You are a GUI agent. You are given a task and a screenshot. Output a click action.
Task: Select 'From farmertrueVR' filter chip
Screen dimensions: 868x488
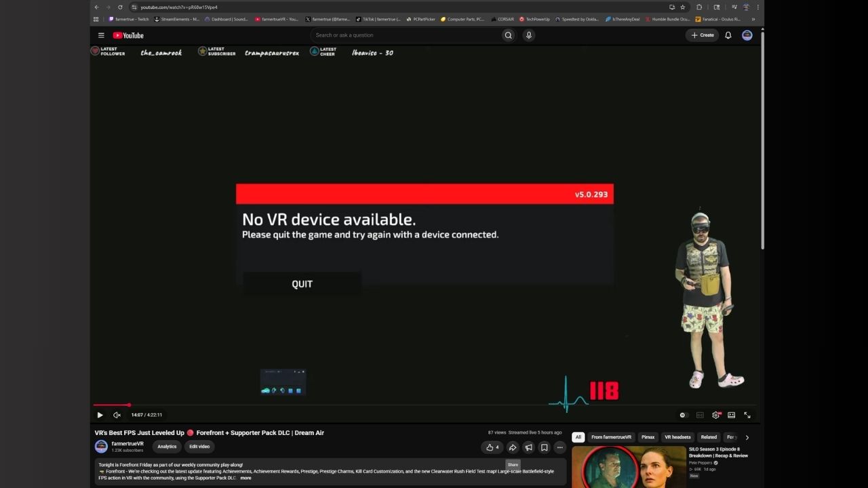[x=611, y=437]
